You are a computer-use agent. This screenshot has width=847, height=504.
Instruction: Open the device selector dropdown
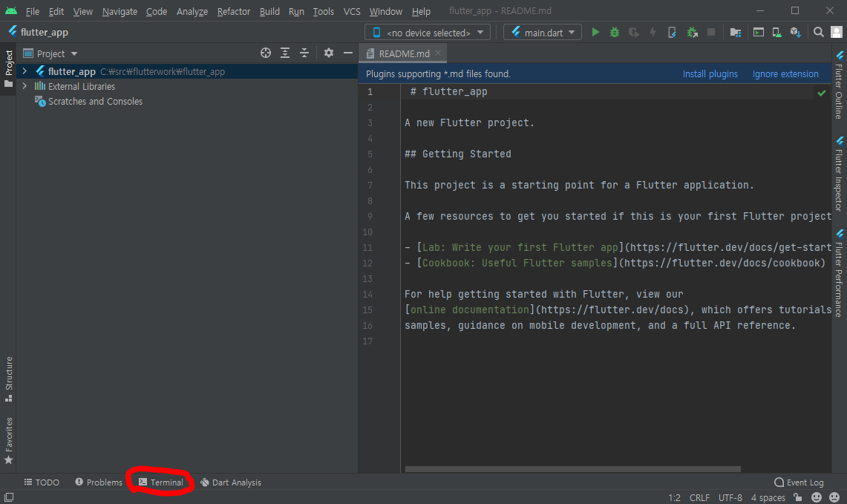tap(428, 33)
